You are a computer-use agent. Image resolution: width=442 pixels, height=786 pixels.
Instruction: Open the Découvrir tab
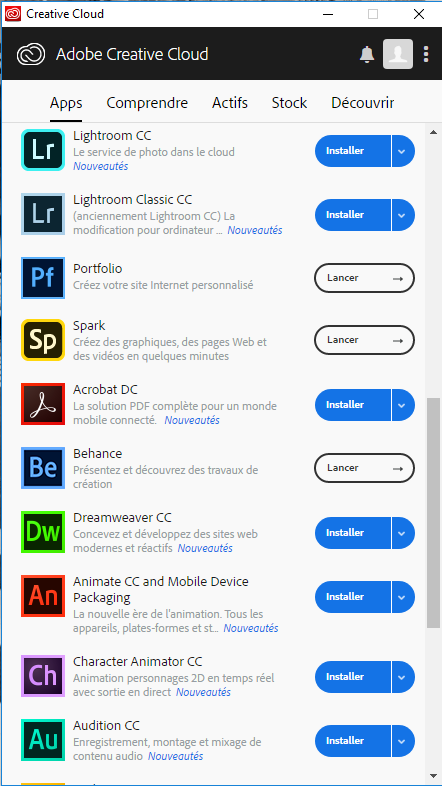pos(363,103)
